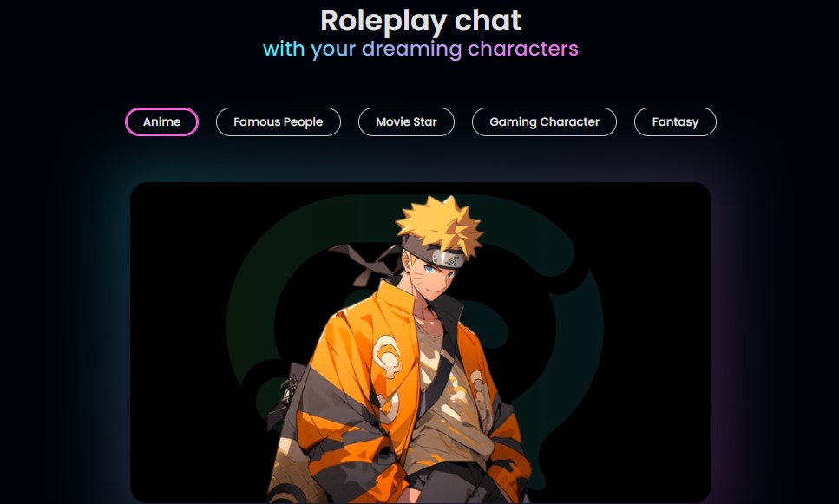Click the leaf symbol on the headband
Image resolution: width=839 pixels, height=504 pixels.
452,260
